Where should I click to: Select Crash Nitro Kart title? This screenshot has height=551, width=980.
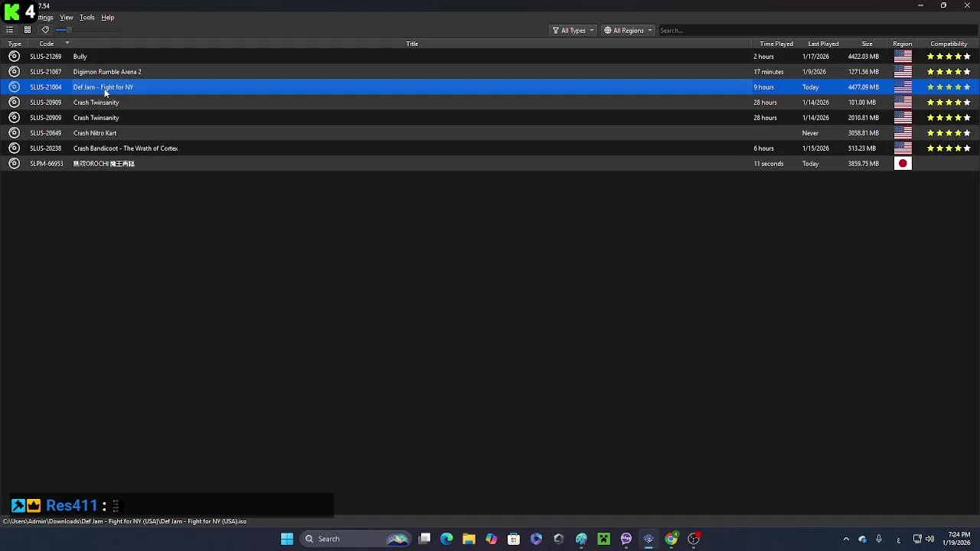tap(95, 133)
